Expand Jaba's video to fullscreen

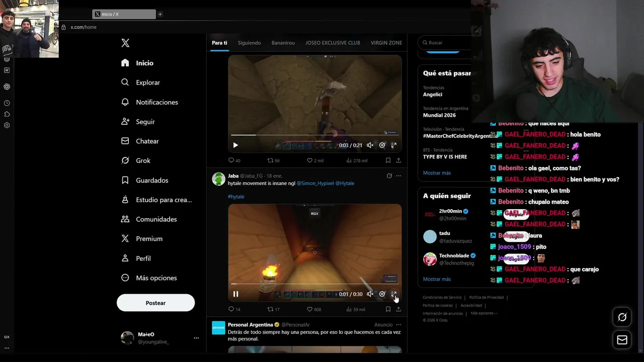pyautogui.click(x=394, y=294)
